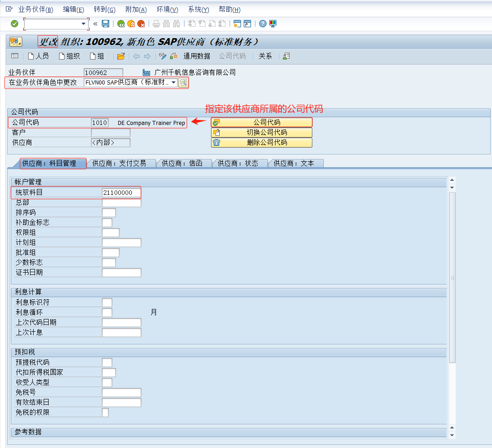Click the next arrow in application toolbar
The height and width of the screenshot is (448, 492).
coord(147,56)
